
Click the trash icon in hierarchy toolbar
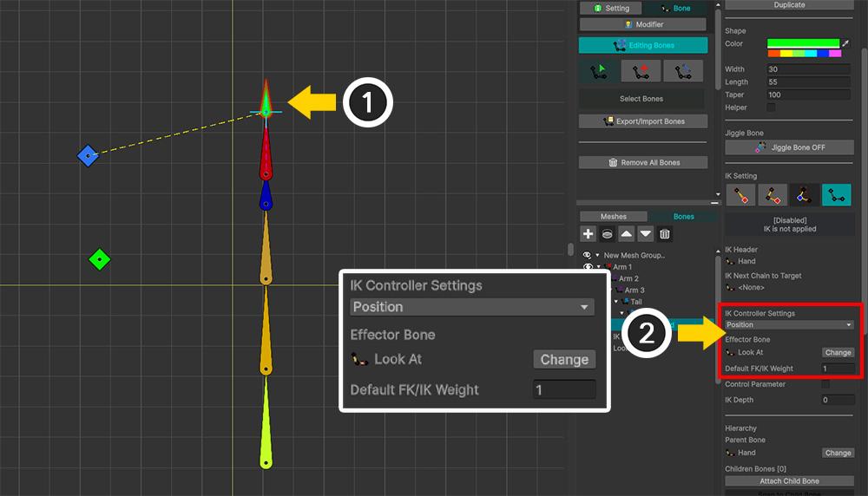click(x=665, y=234)
